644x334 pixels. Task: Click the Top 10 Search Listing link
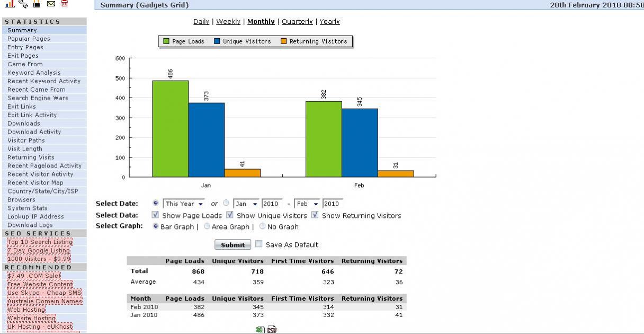pyautogui.click(x=40, y=242)
